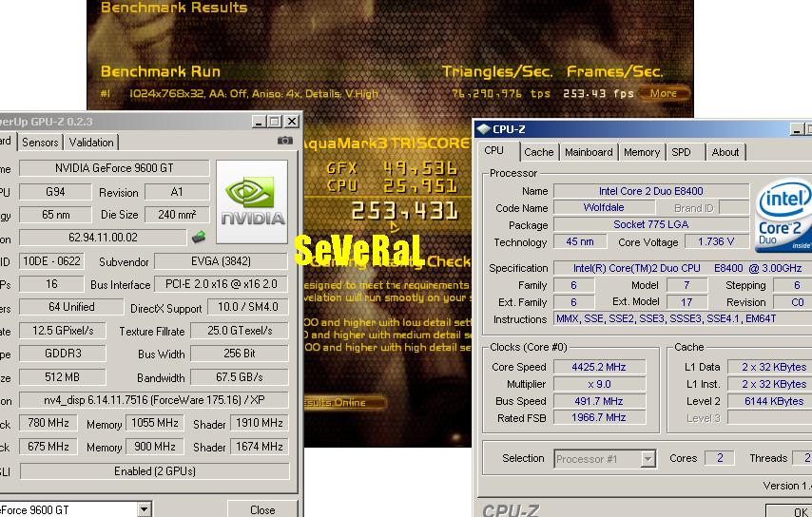
Task: Click the Core Speed 4425.2 MHz value
Action: [x=599, y=367]
